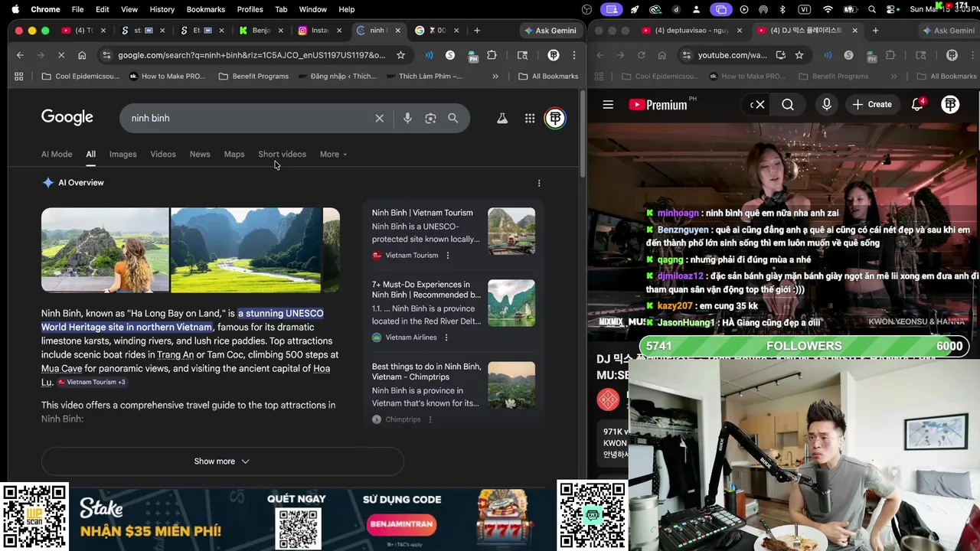
Task: Open the mountain viewpoint image thumbnail
Action: 105,250
